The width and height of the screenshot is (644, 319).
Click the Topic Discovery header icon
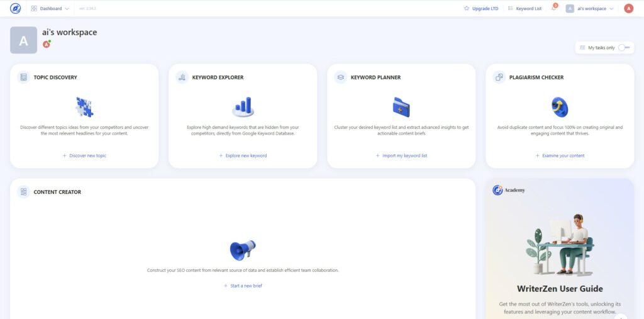(23, 77)
